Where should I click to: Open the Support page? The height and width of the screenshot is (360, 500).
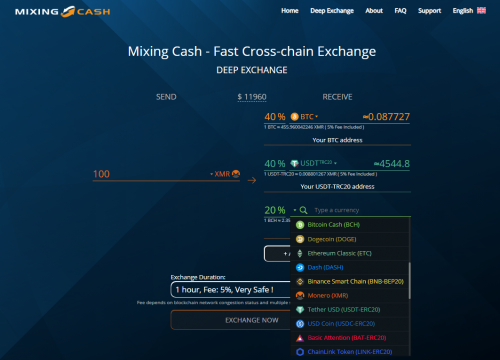point(429,11)
